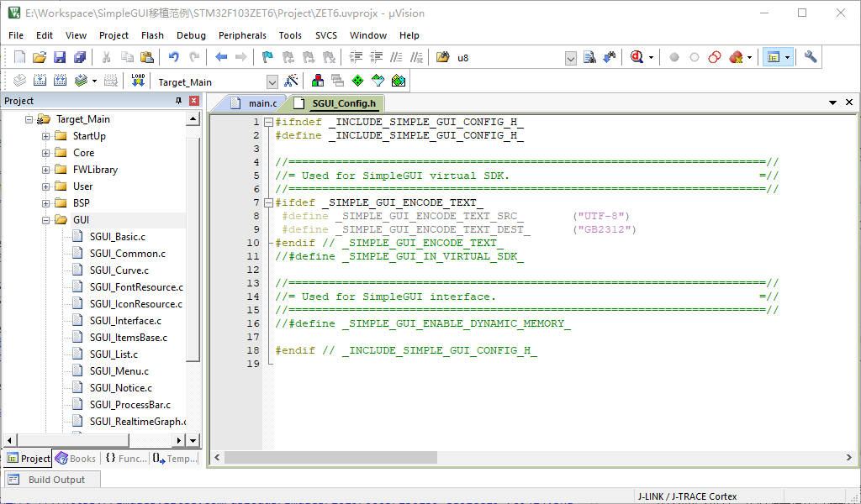
Task: Open editor tab list dropdown arrow
Action: point(832,102)
